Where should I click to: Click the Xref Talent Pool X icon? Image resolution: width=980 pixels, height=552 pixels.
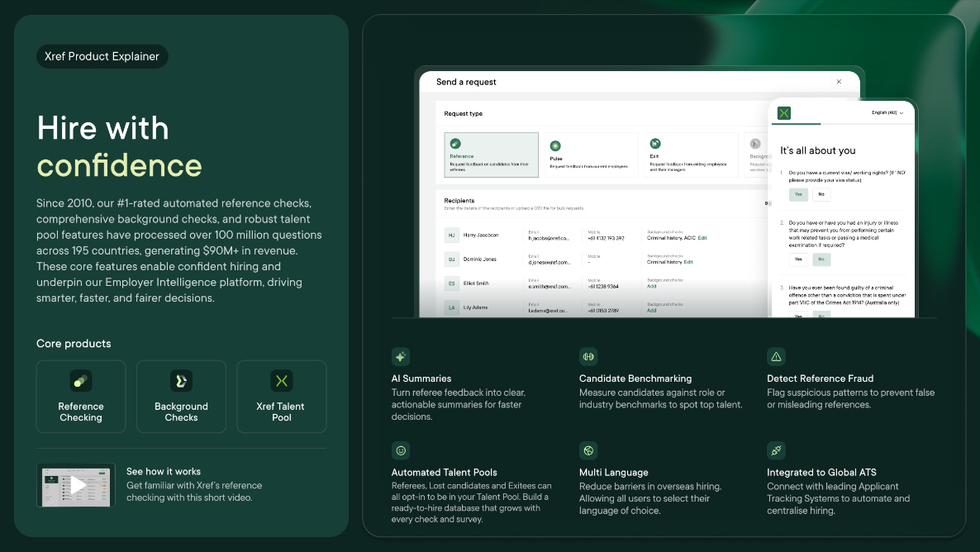point(281,381)
